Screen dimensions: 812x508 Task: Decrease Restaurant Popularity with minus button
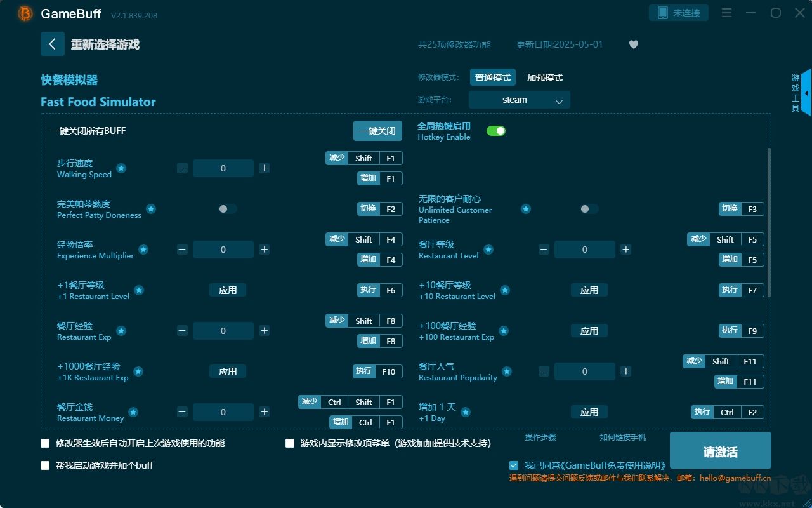coord(544,371)
